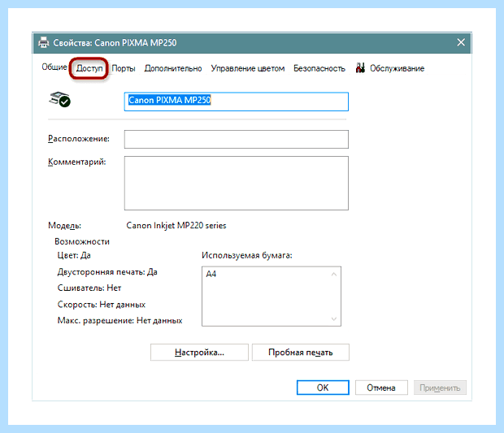Screen dimensions: 504x433
Task: Open the Порты tab
Action: coord(124,68)
